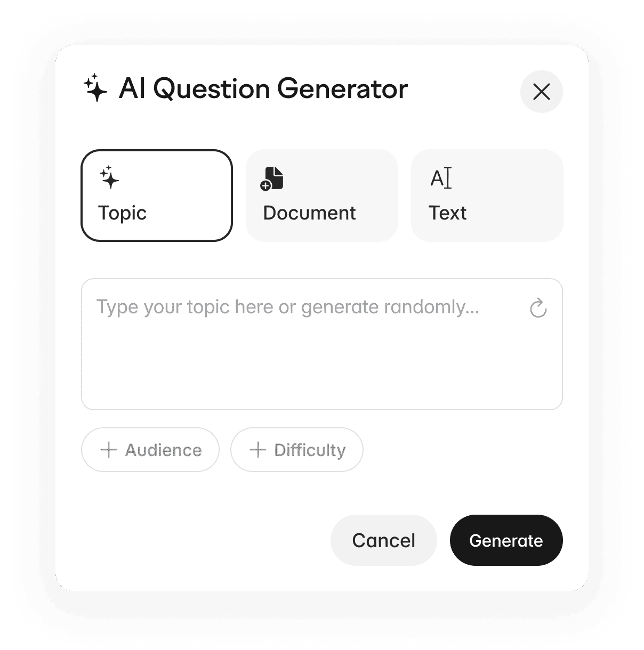Add a difficulty level setting
This screenshot has width=644, height=650.
pos(296,450)
